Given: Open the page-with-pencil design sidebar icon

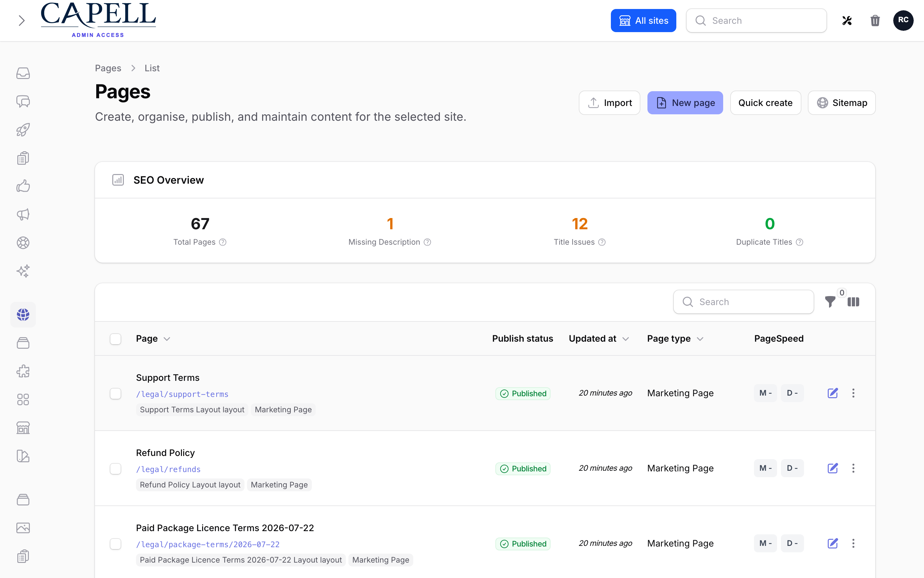Looking at the screenshot, I should (23, 456).
